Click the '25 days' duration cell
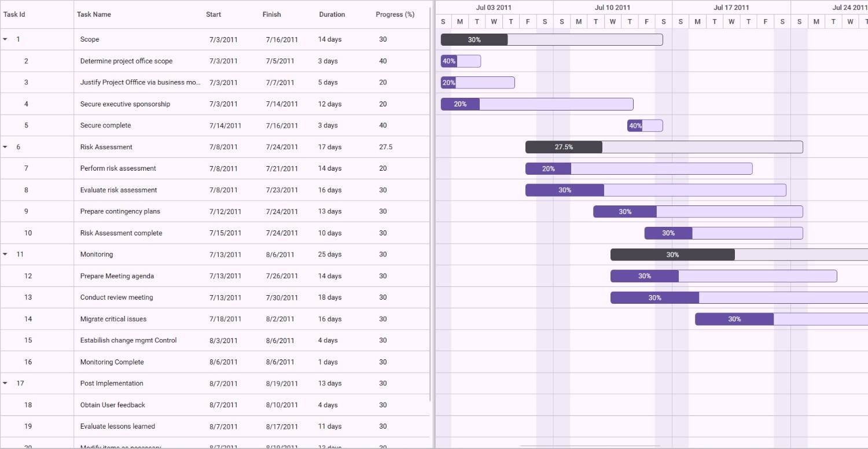868x449 pixels. pos(330,254)
